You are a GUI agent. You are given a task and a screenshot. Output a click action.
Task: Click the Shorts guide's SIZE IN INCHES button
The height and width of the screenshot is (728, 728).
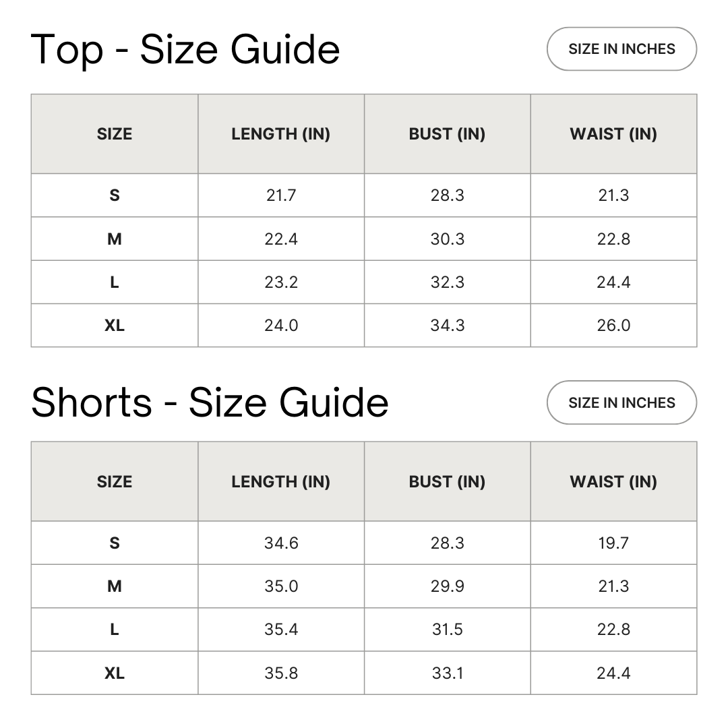tap(621, 403)
